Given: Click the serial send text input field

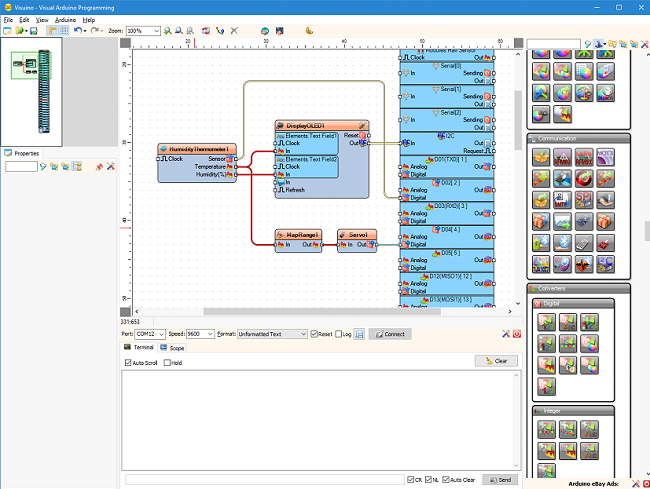Looking at the screenshot, I should pyautogui.click(x=264, y=479).
